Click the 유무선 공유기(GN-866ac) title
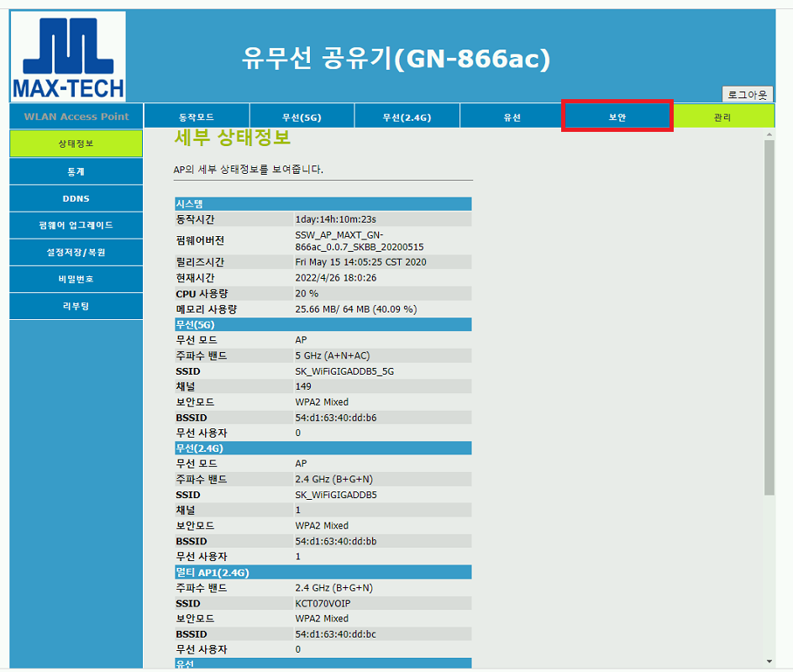Image resolution: width=793 pixels, height=672 pixels. point(396,59)
